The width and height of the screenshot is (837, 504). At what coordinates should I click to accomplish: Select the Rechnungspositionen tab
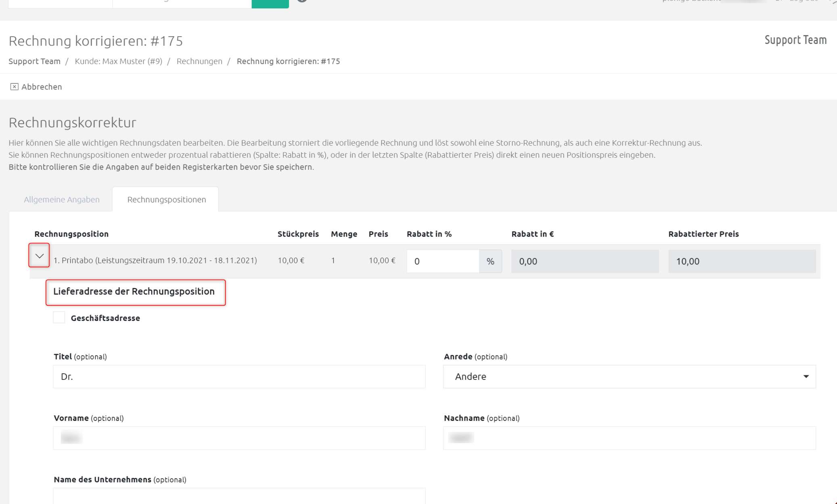[x=166, y=200]
